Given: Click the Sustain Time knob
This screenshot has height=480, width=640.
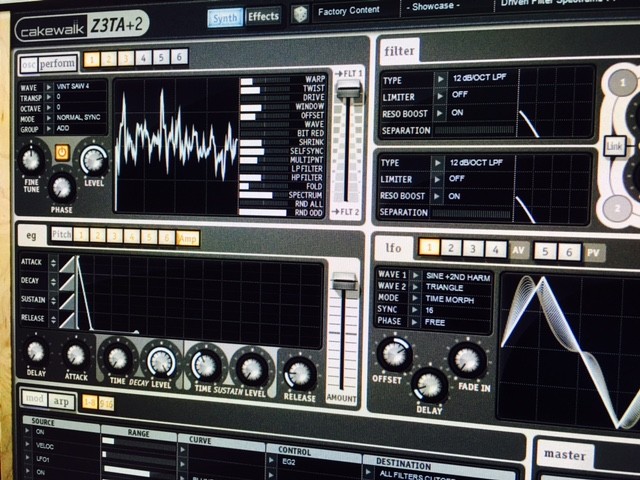Looking at the screenshot, I should coord(205,365).
